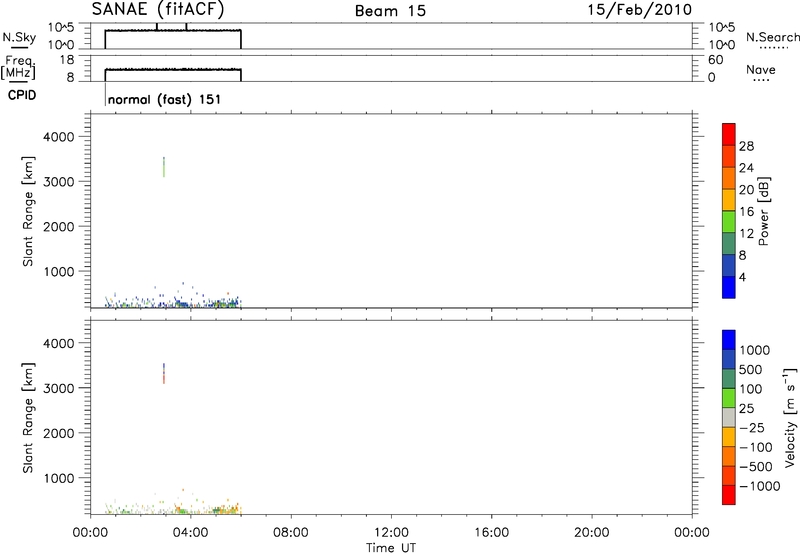The height and width of the screenshot is (554, 800).
Task: Click the 2000 tick in the power panel
Action: [x=59, y=226]
